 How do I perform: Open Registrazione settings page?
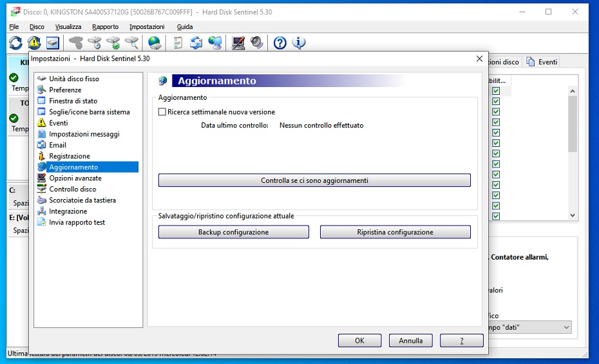click(70, 156)
